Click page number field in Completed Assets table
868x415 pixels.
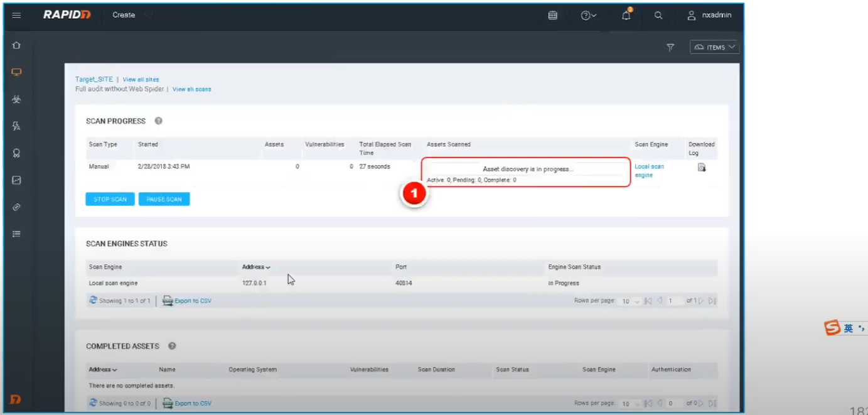(x=675, y=404)
